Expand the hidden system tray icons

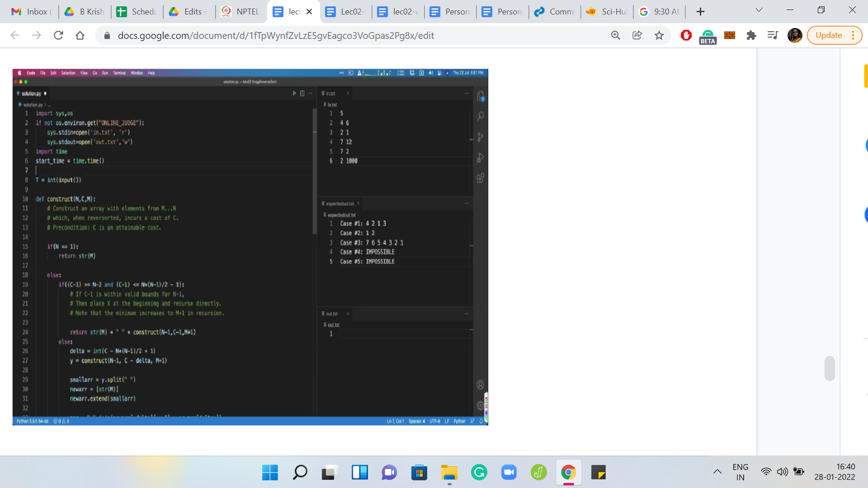pyautogui.click(x=717, y=472)
